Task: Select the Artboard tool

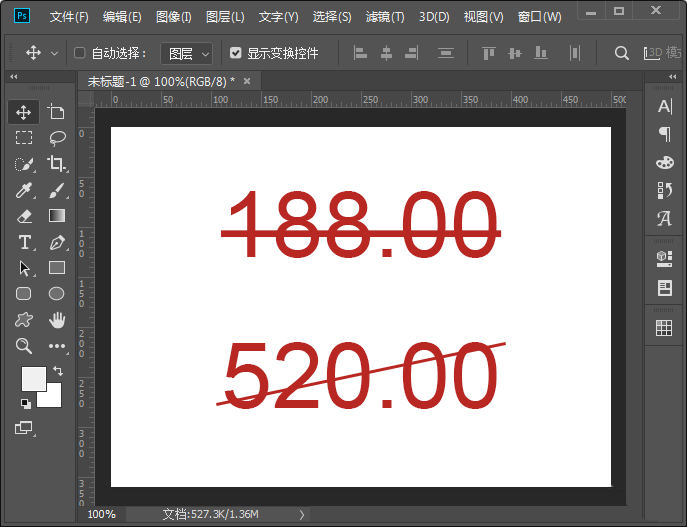Action: [56, 112]
